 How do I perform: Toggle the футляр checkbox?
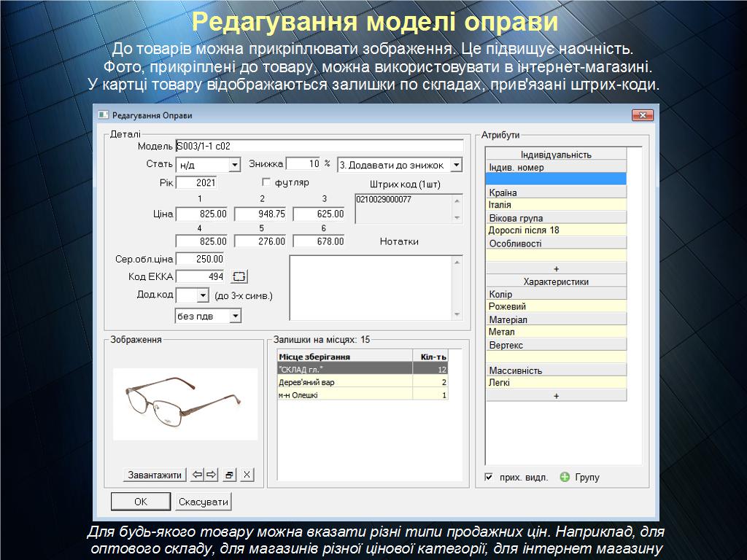tap(266, 182)
